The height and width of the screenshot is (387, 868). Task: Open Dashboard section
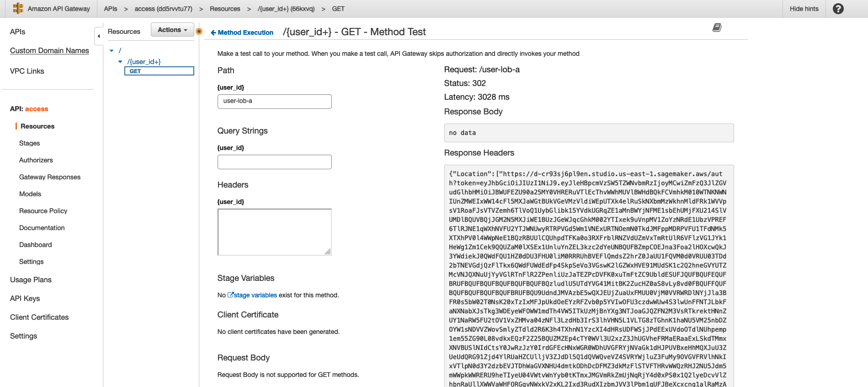pos(35,245)
